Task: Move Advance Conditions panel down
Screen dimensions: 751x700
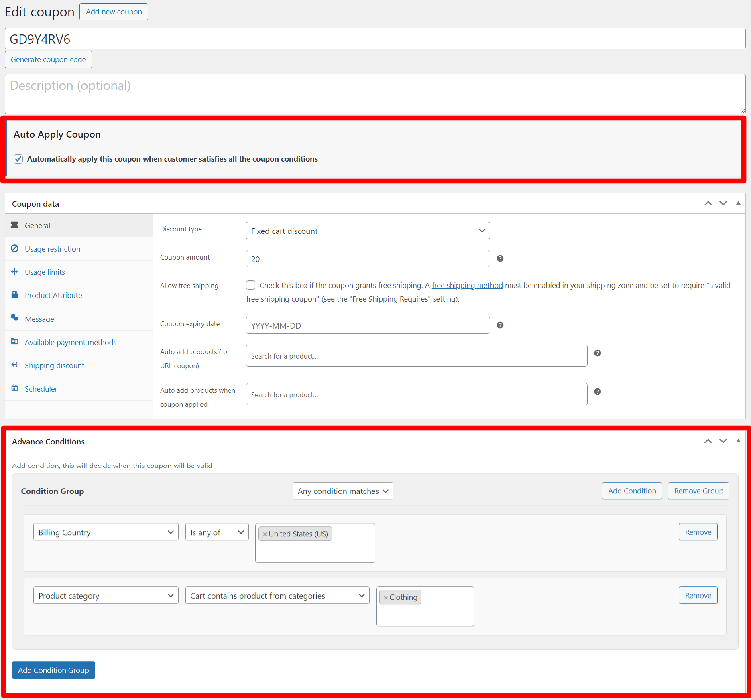Action: coord(723,441)
